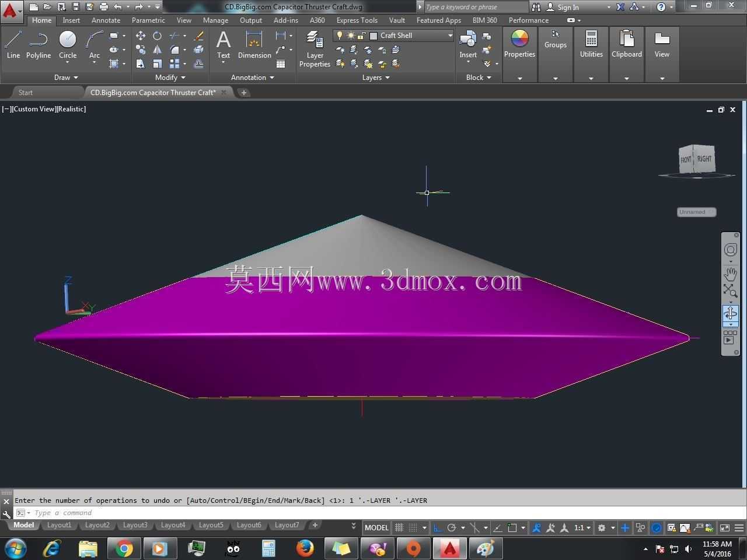Click the Insert block icon
The height and width of the screenshot is (560, 747).
468,45
